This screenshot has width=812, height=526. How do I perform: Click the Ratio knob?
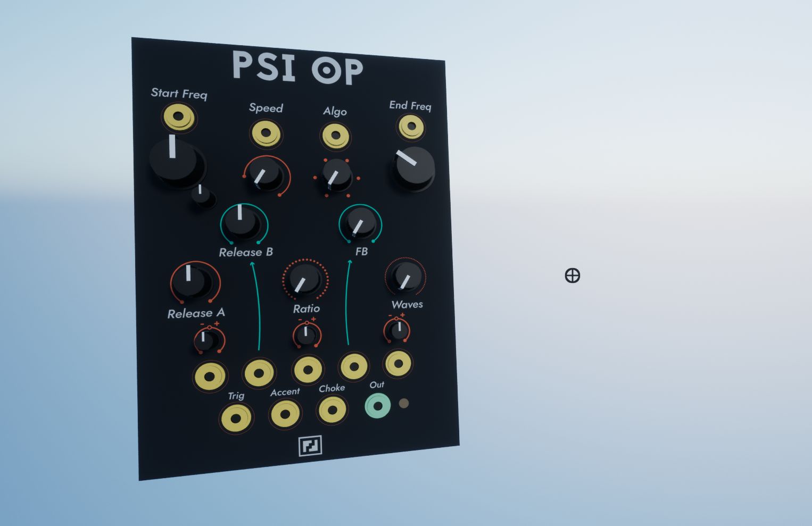click(304, 279)
